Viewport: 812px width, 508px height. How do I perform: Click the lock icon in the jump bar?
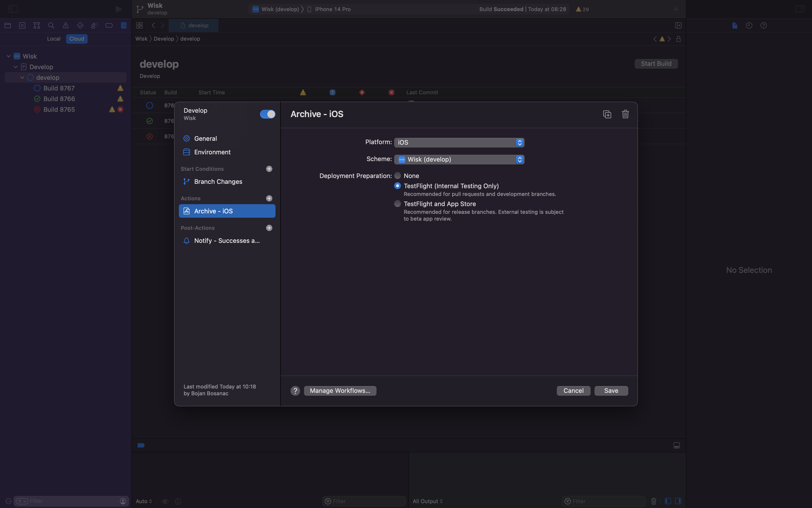(678, 39)
